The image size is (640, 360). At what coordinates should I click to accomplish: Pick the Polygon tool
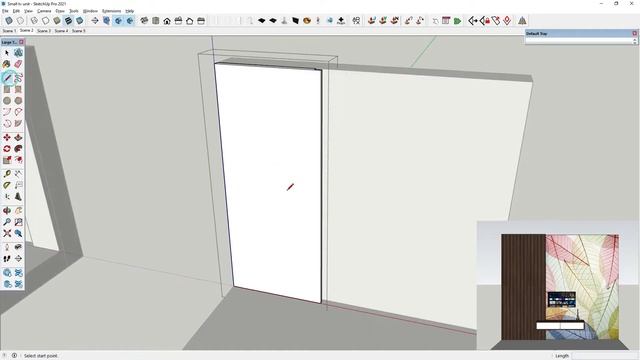tap(18, 100)
